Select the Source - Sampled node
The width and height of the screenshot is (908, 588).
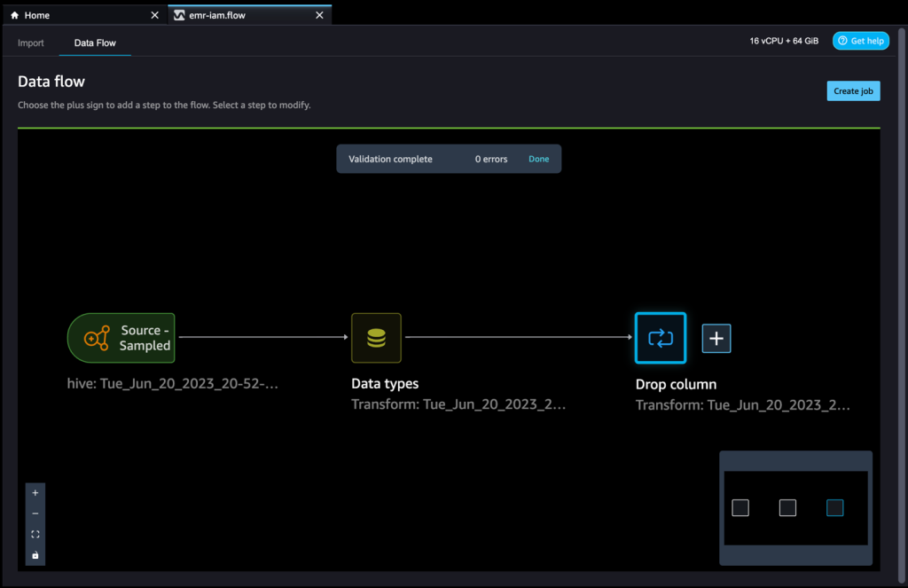(121, 338)
